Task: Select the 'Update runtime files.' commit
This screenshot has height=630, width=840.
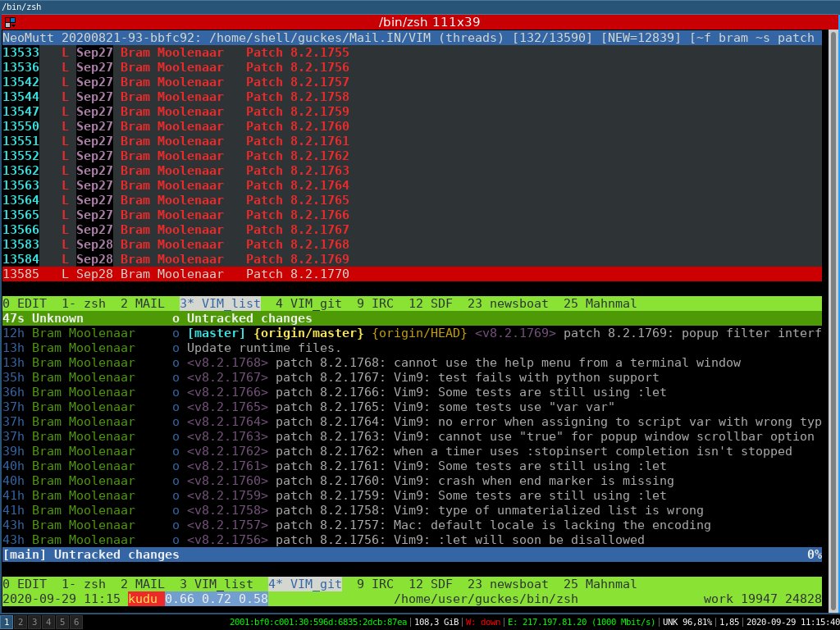Action: [412, 348]
